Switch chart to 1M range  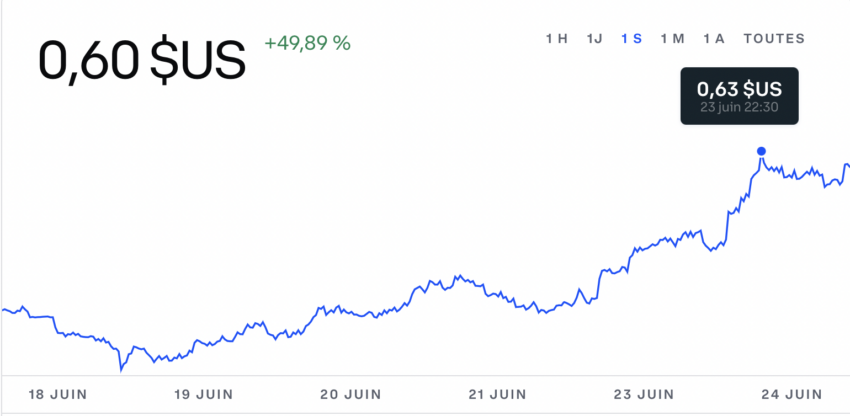pyautogui.click(x=672, y=39)
